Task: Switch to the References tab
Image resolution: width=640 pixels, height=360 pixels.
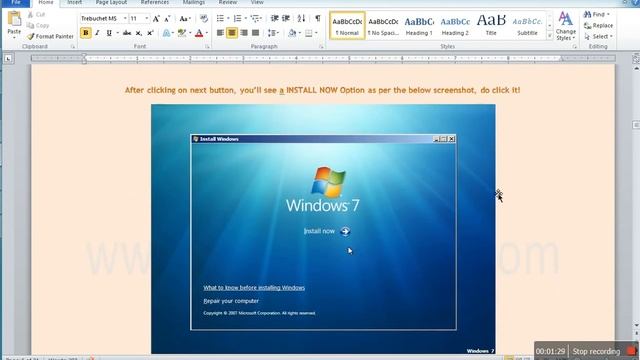Action: (x=155, y=2)
